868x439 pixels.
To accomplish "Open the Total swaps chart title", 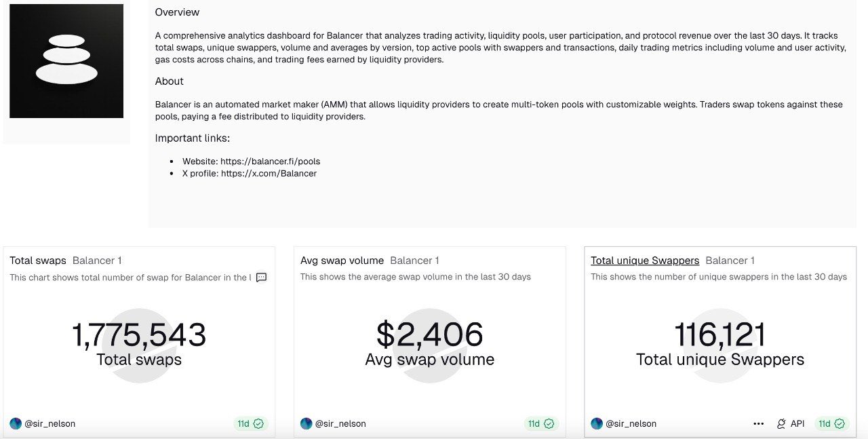I will [38, 261].
